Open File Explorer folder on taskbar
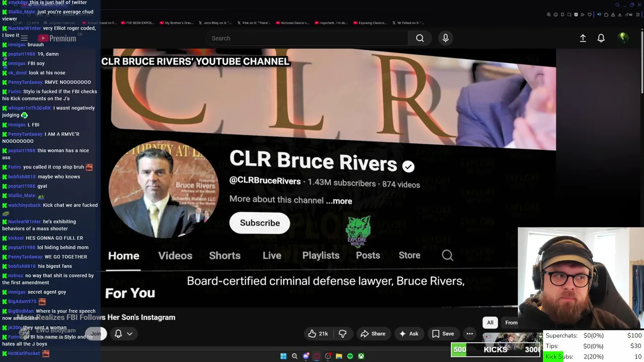The width and height of the screenshot is (644, 362). click(339, 356)
